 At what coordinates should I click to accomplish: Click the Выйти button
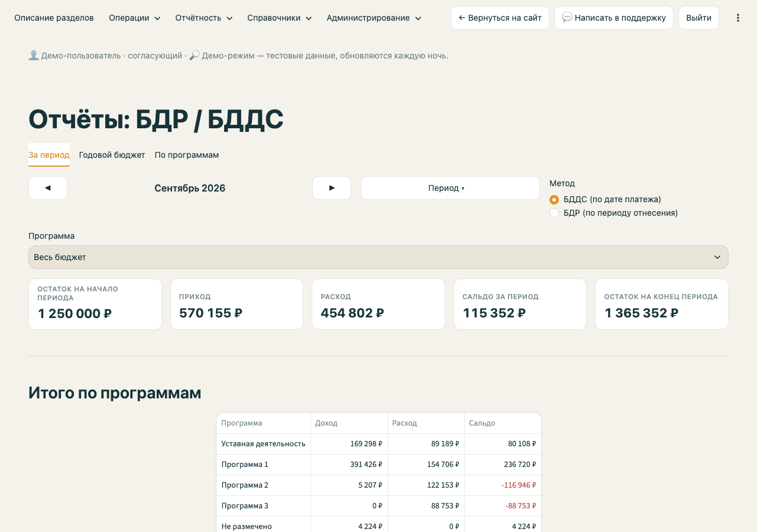(698, 18)
